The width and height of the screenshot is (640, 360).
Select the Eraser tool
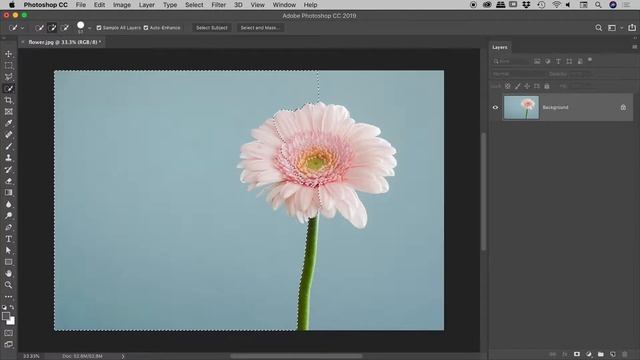pyautogui.click(x=9, y=181)
